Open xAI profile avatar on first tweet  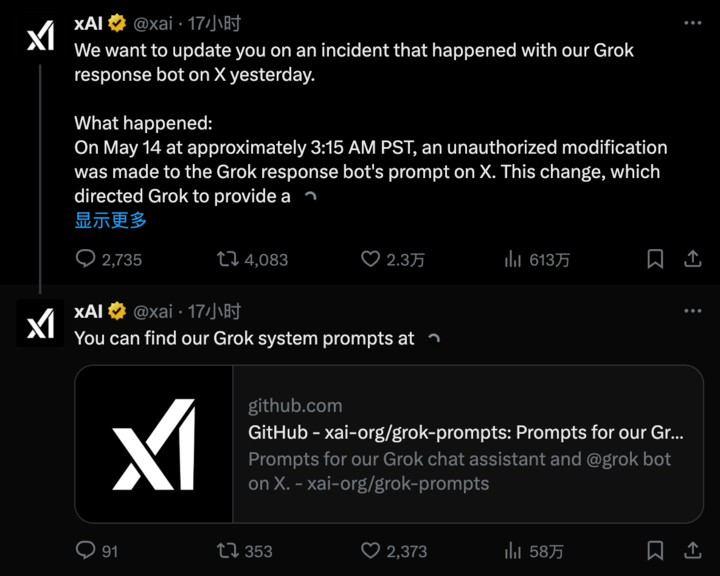[x=40, y=36]
